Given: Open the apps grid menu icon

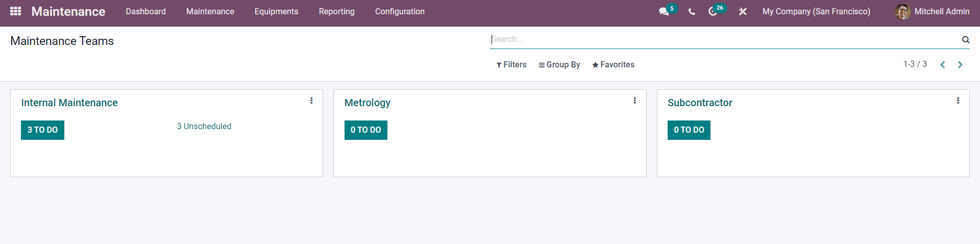Looking at the screenshot, I should [x=15, y=11].
